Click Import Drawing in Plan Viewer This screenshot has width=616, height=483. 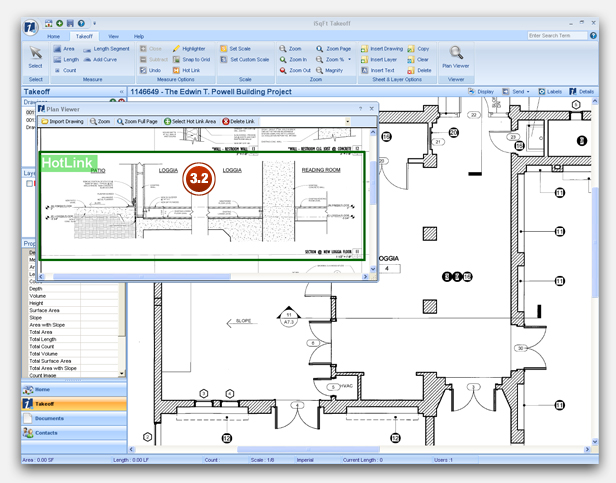(x=62, y=121)
